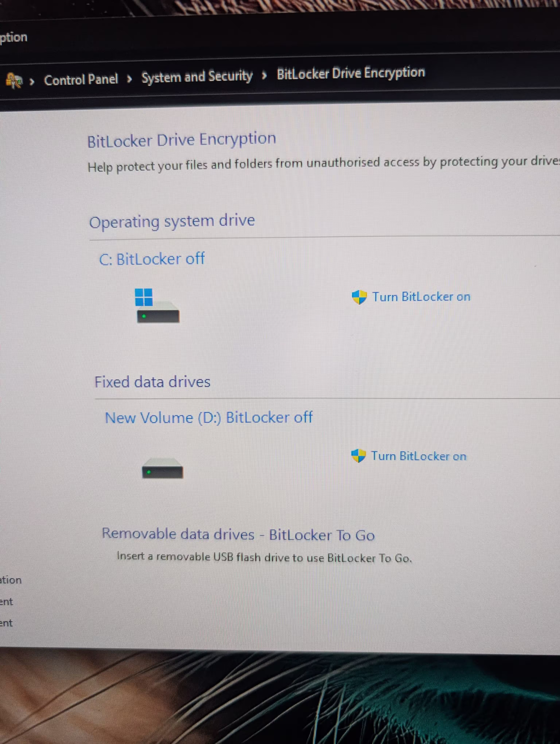Expand chevron before BitLocker Drive Encryption breadcrumb
Viewport: 560px width, 744px height.
[264, 75]
